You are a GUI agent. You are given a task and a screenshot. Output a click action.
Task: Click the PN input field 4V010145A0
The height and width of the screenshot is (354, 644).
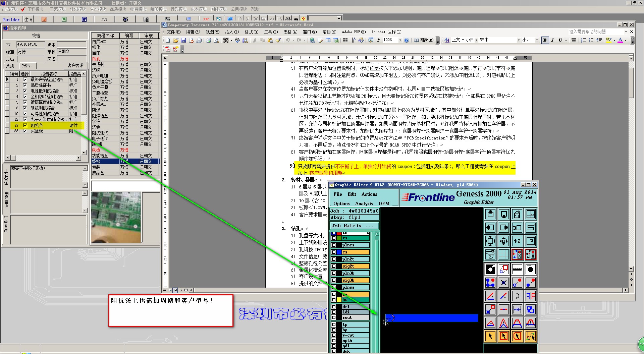pos(31,44)
